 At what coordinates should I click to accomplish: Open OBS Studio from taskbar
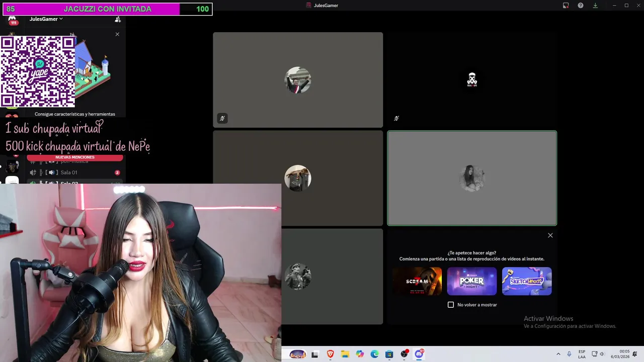[x=404, y=354]
